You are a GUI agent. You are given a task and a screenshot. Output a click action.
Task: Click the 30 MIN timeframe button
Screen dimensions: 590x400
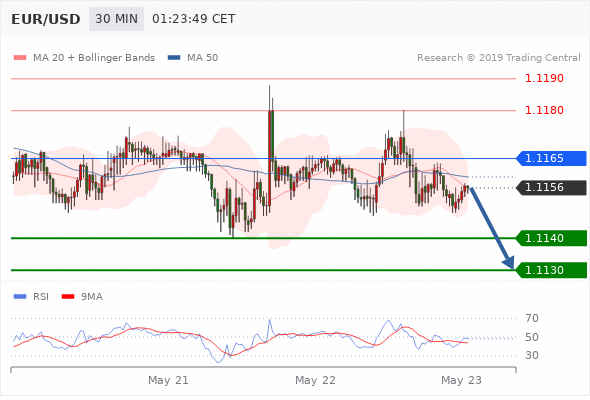116,19
